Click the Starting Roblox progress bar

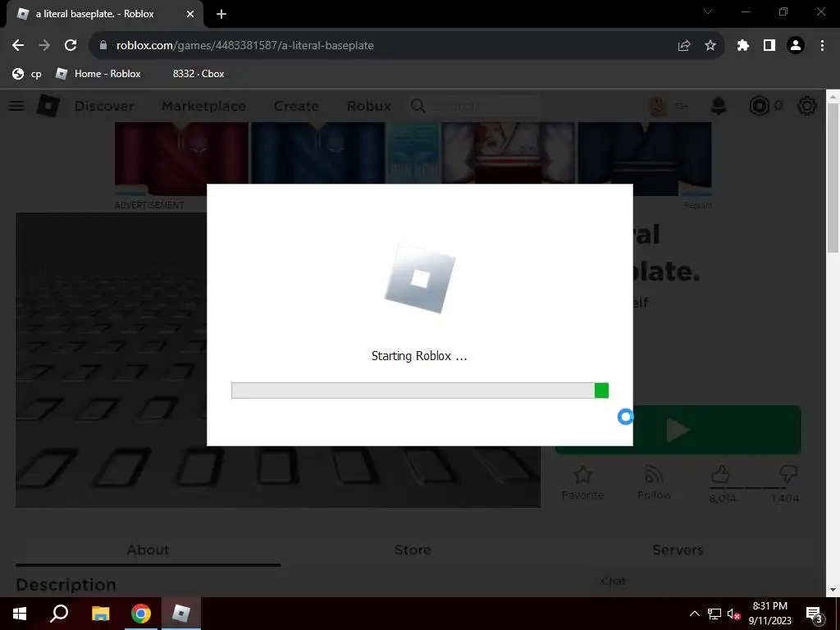point(420,390)
